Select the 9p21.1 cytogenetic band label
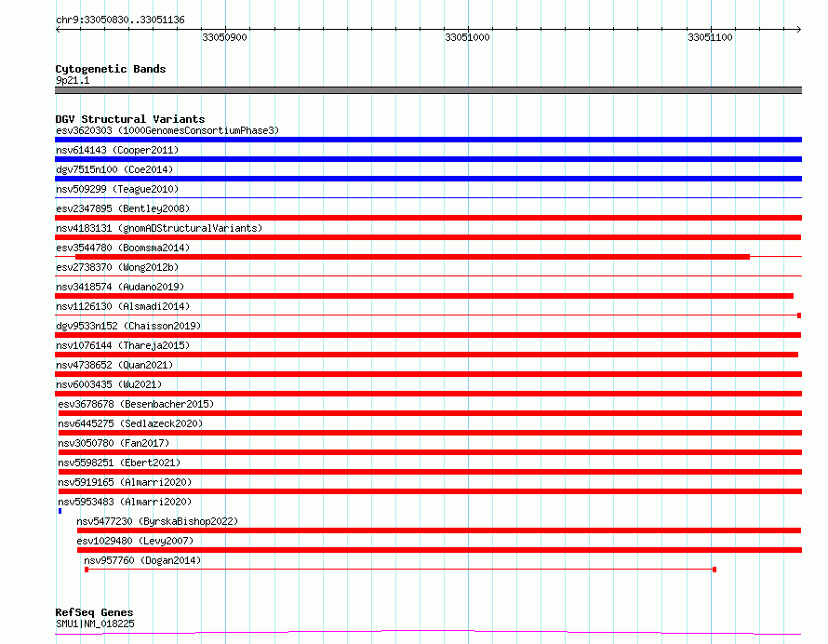828x644 pixels. [x=73, y=80]
